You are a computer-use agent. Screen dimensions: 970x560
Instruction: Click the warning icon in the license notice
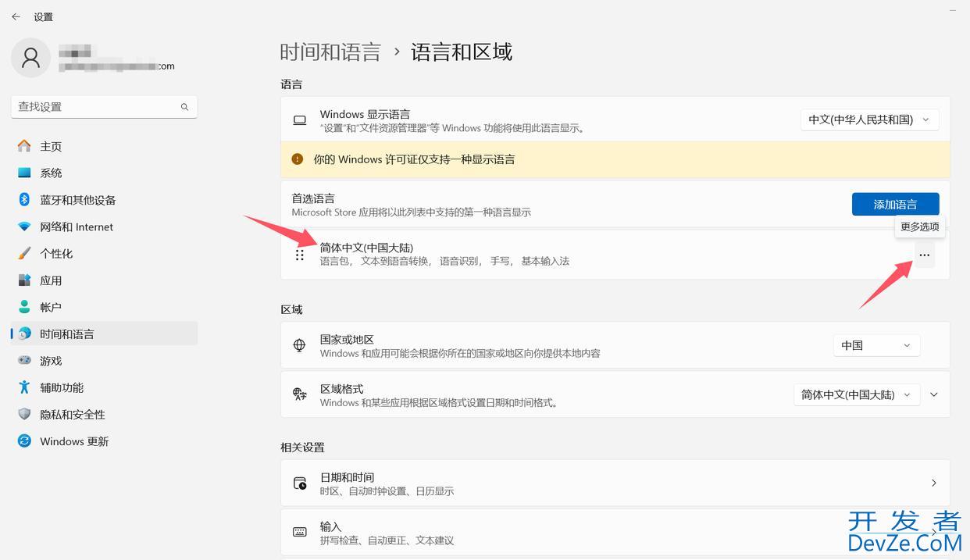coord(297,159)
